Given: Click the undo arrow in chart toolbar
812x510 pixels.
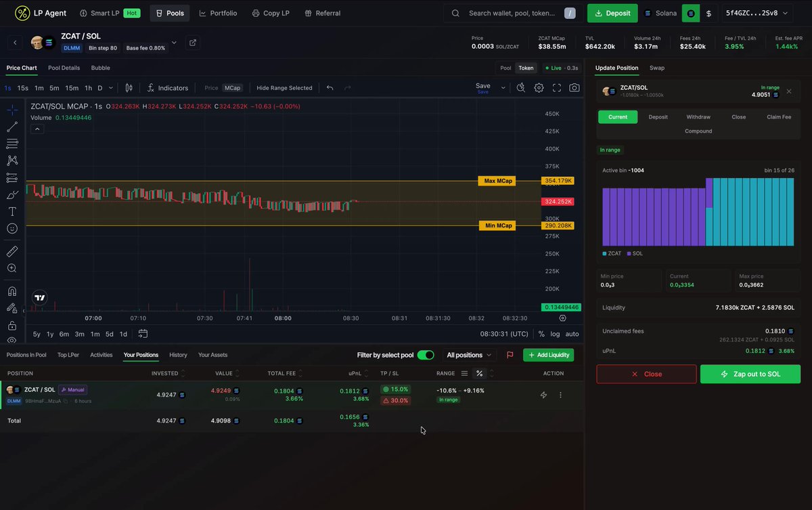Looking at the screenshot, I should 330,87.
